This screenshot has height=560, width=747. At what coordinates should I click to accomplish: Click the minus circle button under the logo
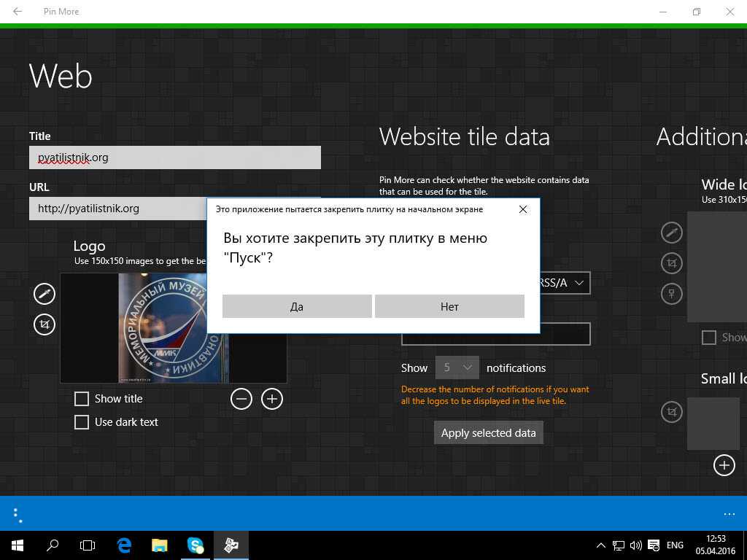pos(241,399)
